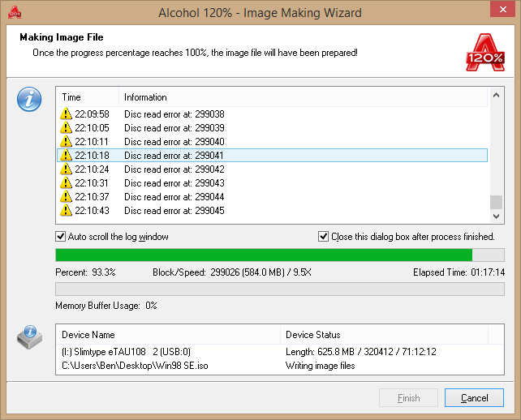Click the Percent: 93.3% readout
Image resolution: width=521 pixels, height=420 pixels.
[x=85, y=272]
